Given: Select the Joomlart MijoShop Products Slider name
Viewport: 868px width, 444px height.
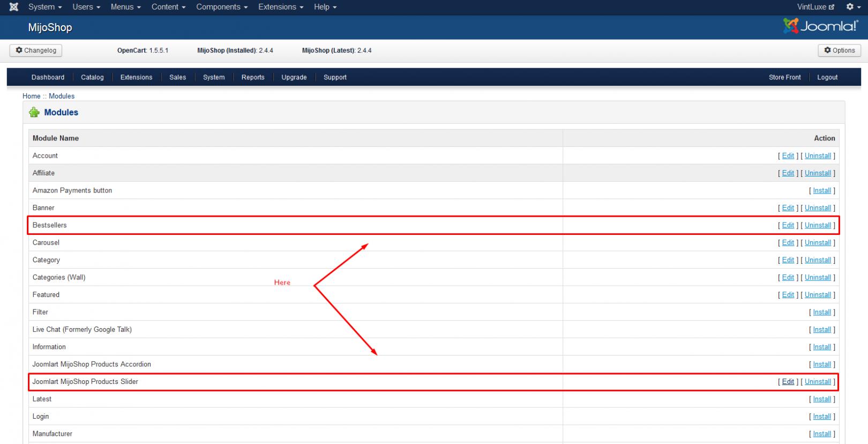Looking at the screenshot, I should coord(85,381).
